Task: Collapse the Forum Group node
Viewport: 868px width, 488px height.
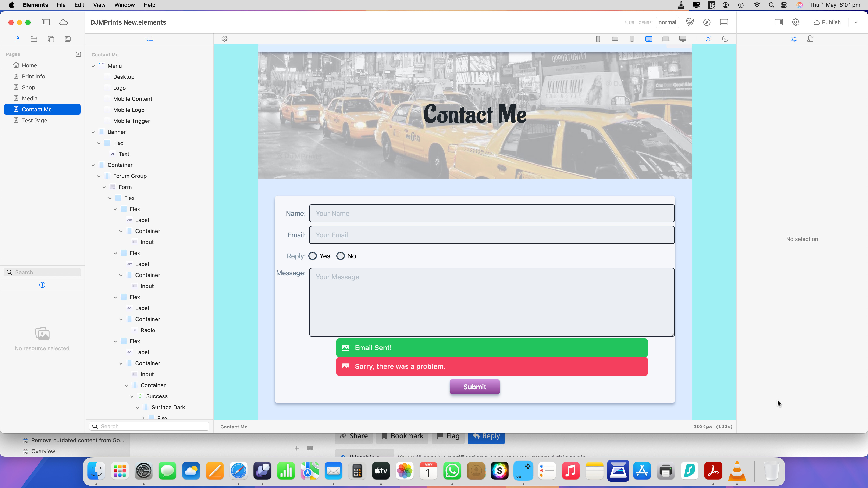Action: coord(99,176)
